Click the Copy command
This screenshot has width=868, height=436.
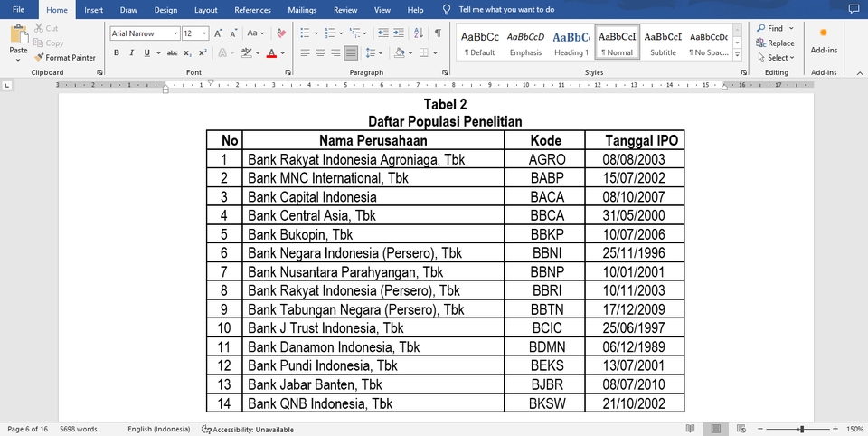click(x=48, y=43)
